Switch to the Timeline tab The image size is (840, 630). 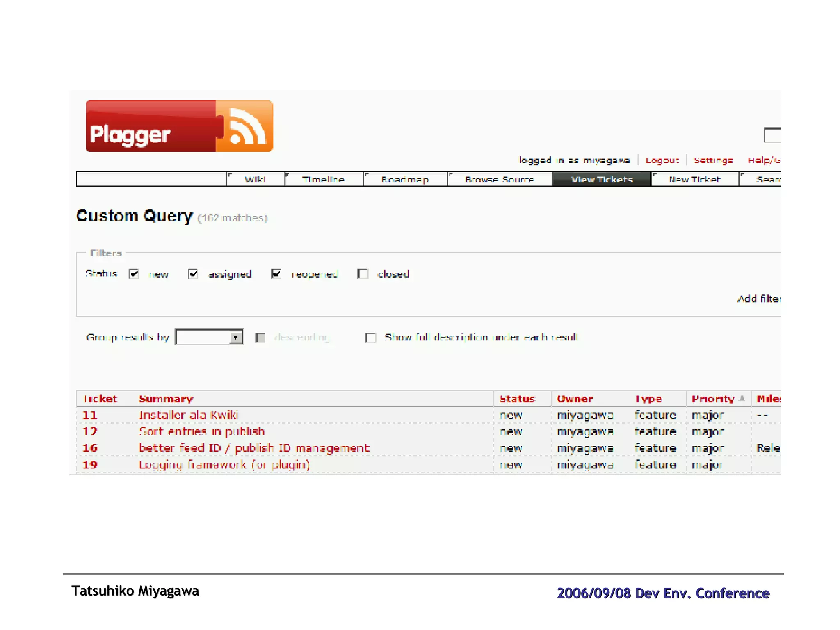[x=323, y=179]
